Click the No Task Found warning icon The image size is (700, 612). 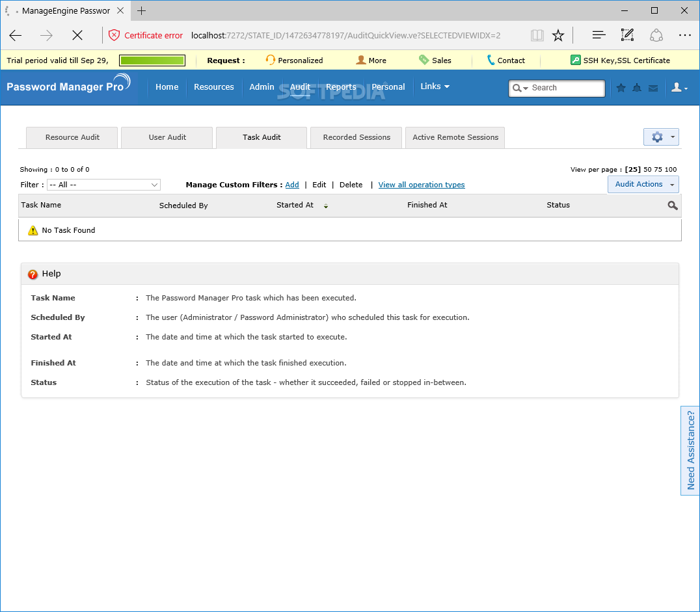pyautogui.click(x=33, y=230)
